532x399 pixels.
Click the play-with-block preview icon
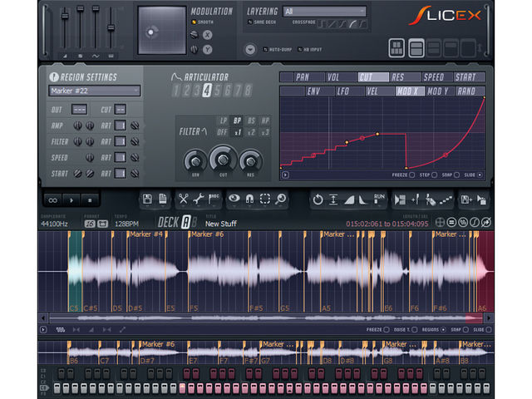[x=400, y=199]
